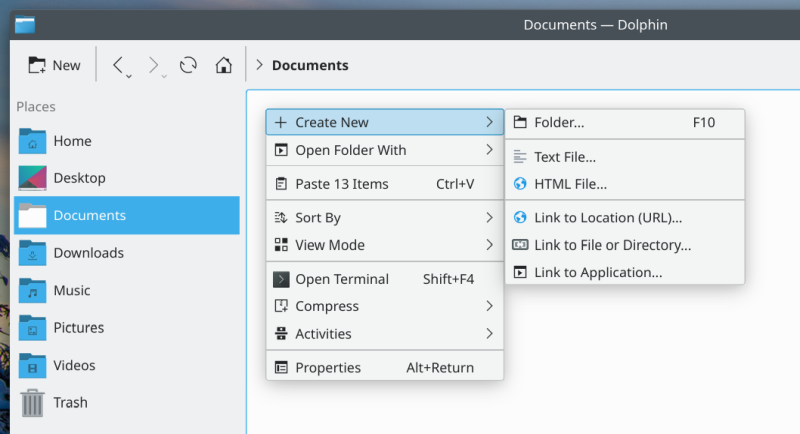Click the New button in toolbar

55,65
